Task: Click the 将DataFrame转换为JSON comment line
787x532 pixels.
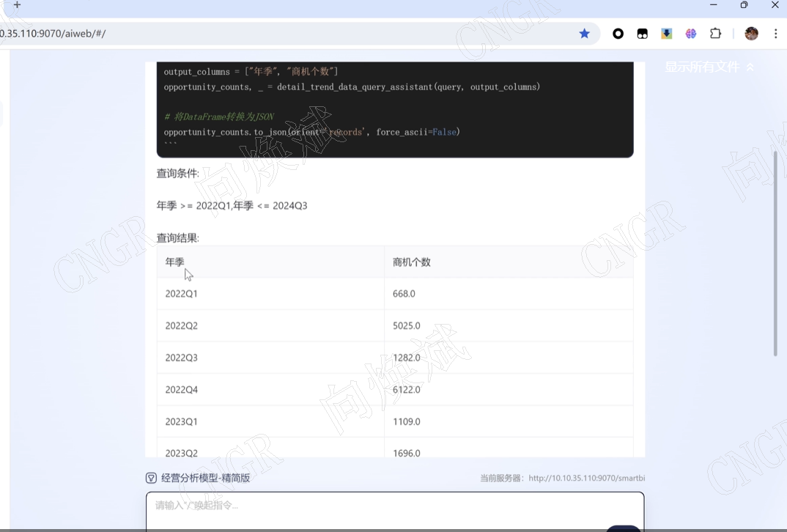Action: [219, 117]
